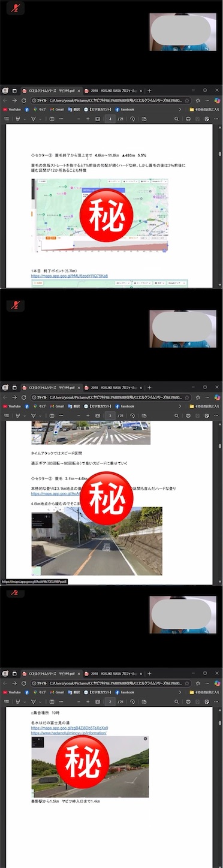The width and height of the screenshot is (223, 868).
Task: Add page 4 browser PDF to favorites
Action: pos(187,101)
